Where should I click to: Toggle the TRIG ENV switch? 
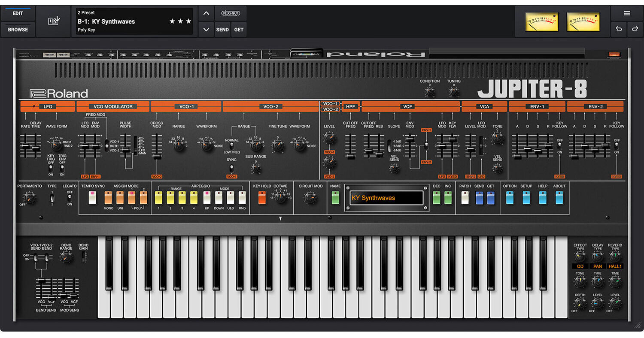pyautogui.click(x=62, y=168)
